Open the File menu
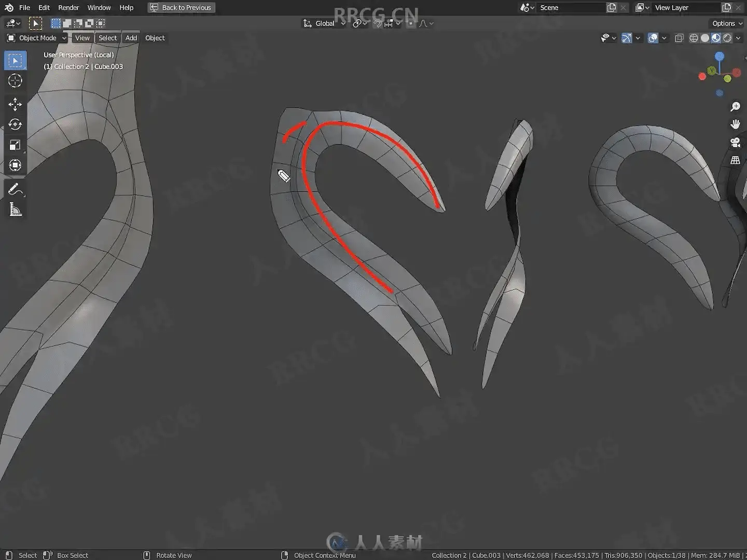Viewport: 747px width, 560px height. coord(24,8)
